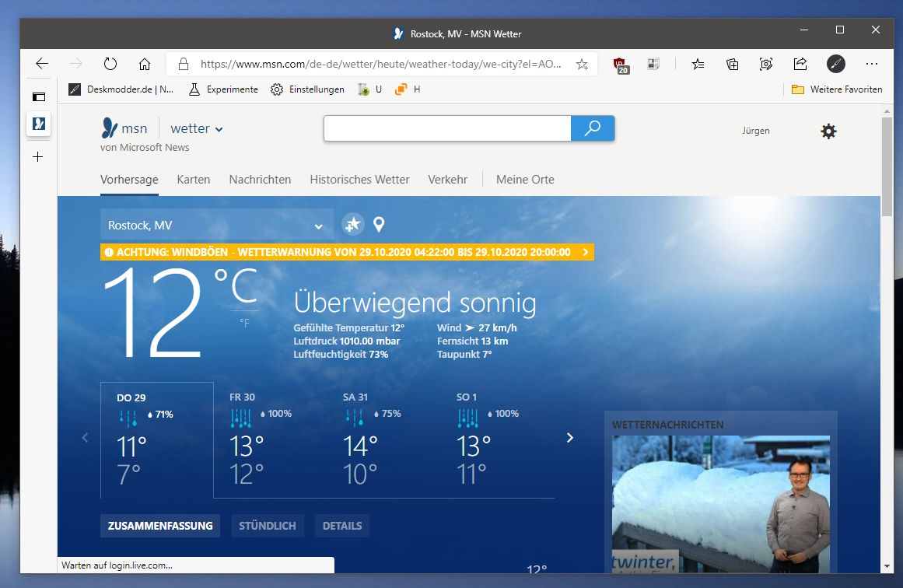The width and height of the screenshot is (903, 588).
Task: Open Deskmodder.de bookmark
Action: [121, 89]
